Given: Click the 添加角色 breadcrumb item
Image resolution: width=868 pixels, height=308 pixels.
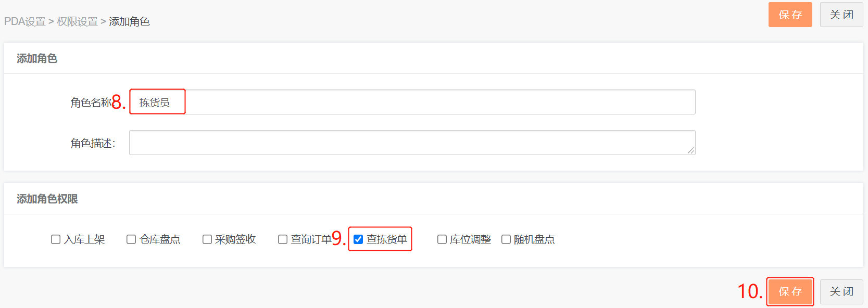Looking at the screenshot, I should 129,21.
